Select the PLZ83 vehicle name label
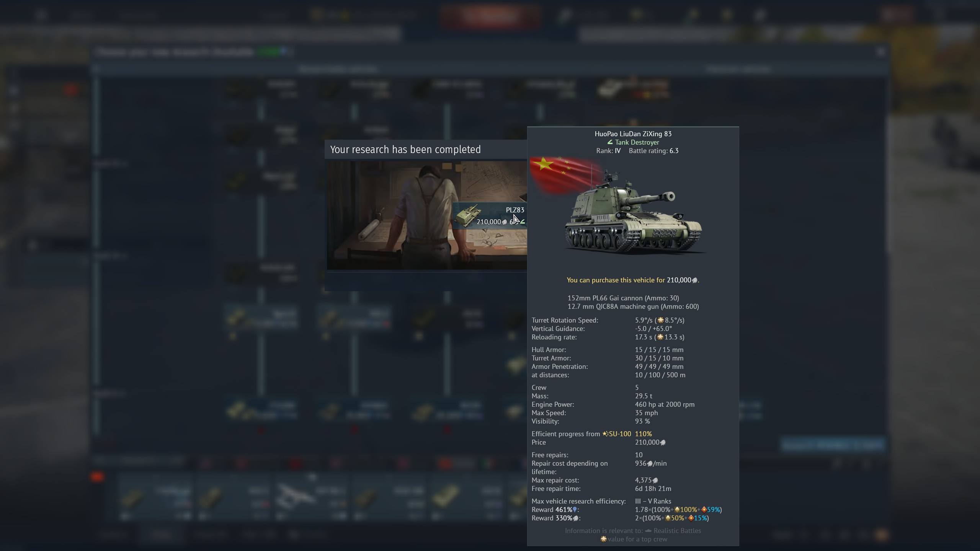 pyautogui.click(x=515, y=210)
